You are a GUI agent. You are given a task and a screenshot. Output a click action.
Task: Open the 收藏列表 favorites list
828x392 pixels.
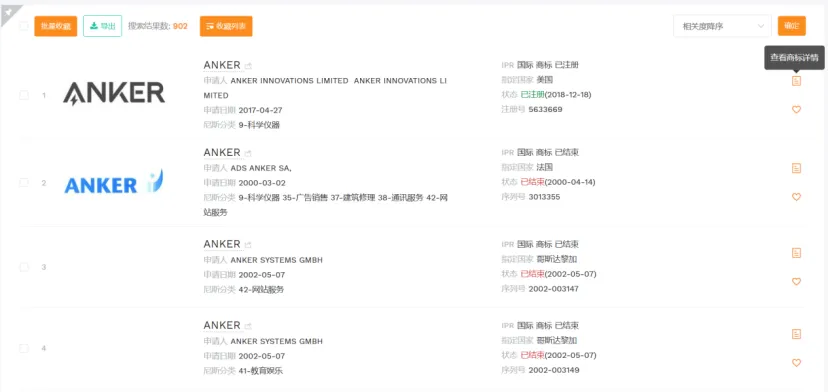click(x=226, y=26)
